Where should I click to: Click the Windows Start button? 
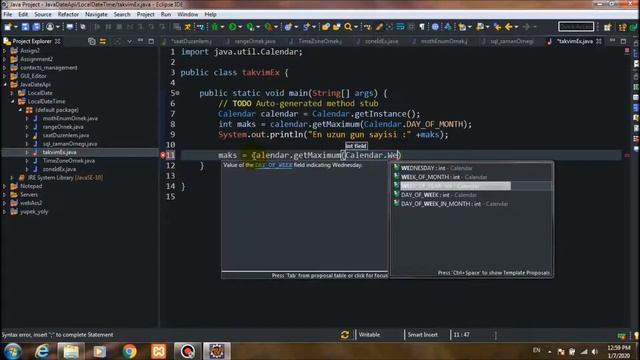[12, 351]
